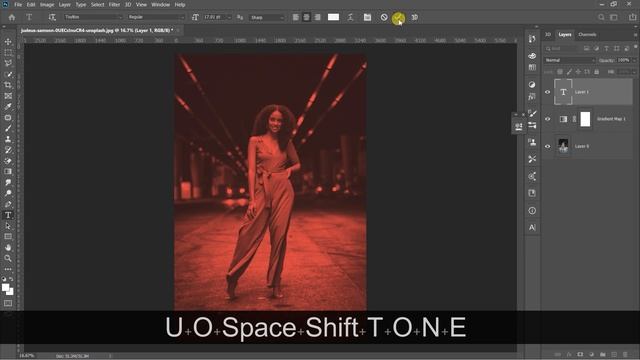The width and height of the screenshot is (640, 360).
Task: Open the File menu
Action: (x=18, y=4)
